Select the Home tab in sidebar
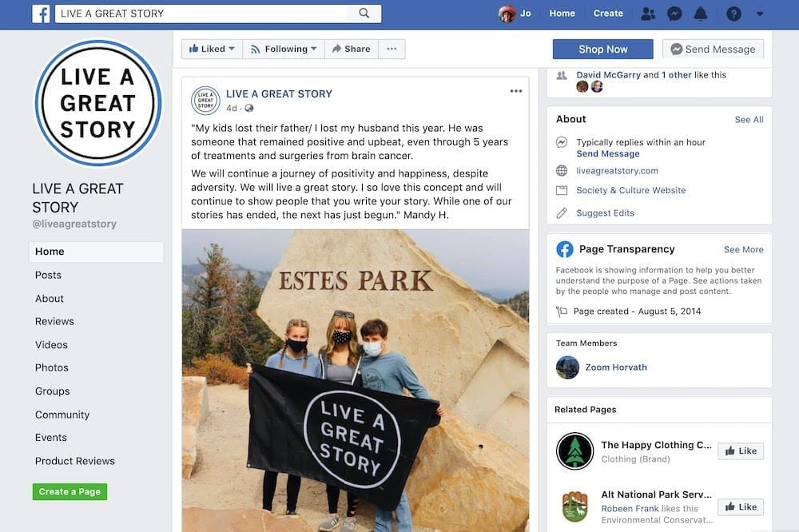The width and height of the screenshot is (799, 532). [x=97, y=252]
